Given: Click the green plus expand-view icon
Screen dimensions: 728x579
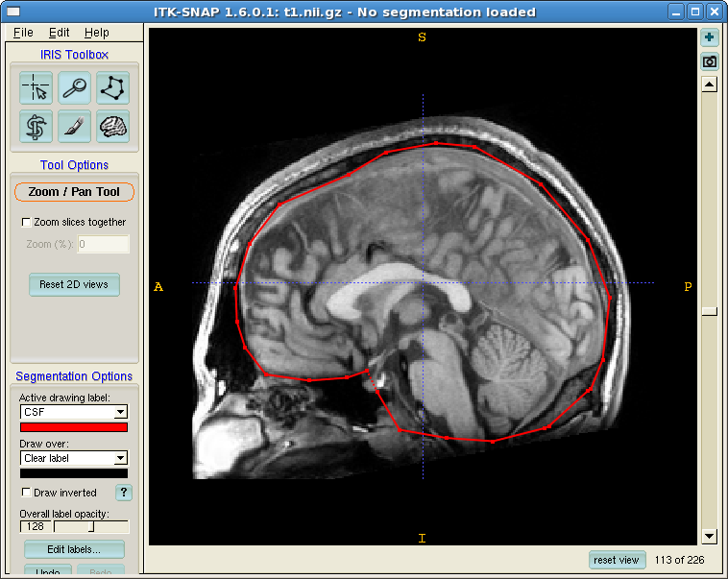Looking at the screenshot, I should coord(710,38).
